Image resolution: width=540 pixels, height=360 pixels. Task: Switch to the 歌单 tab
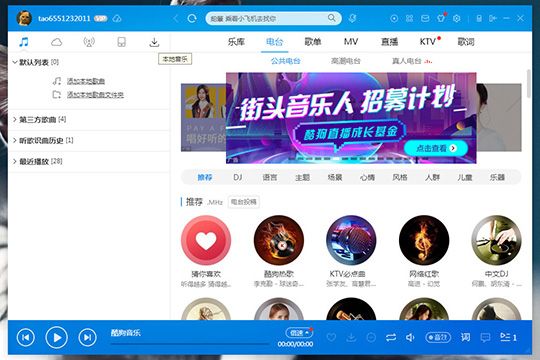[313, 42]
